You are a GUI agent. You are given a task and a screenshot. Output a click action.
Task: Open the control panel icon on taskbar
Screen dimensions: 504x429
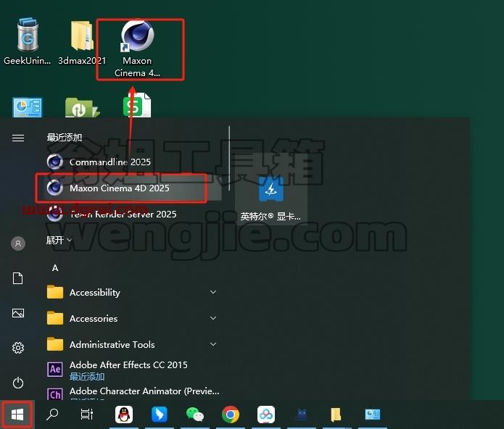(x=373, y=415)
